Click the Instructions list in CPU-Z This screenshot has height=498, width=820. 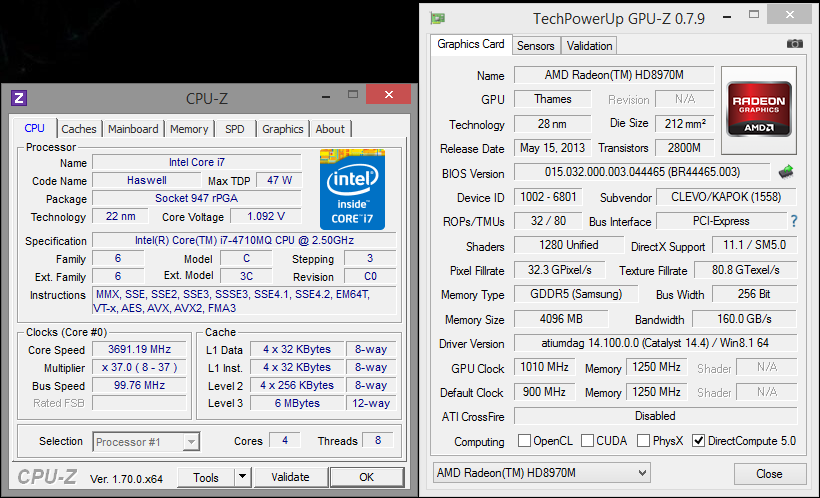[x=244, y=301]
